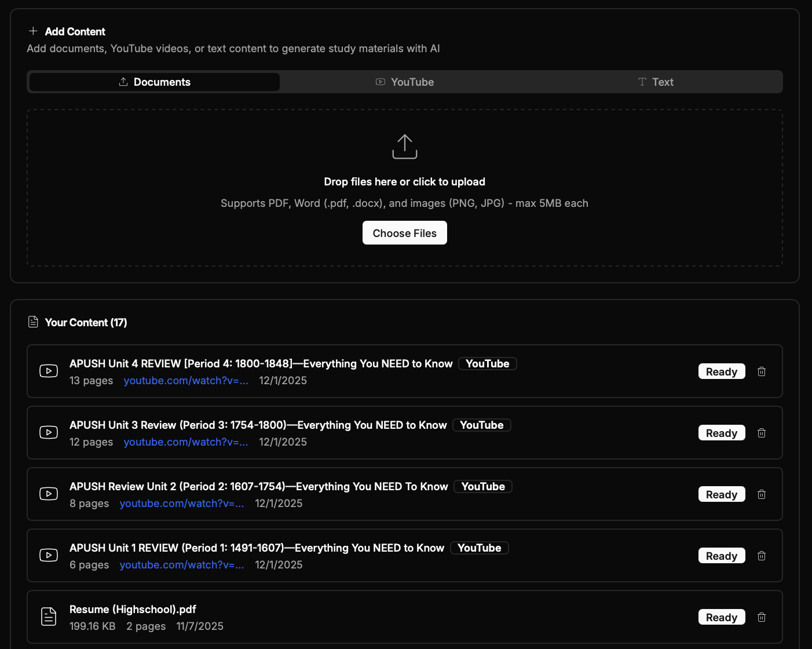
Task: Delete the Resume (Highschool).pdf entry
Action: pos(762,617)
